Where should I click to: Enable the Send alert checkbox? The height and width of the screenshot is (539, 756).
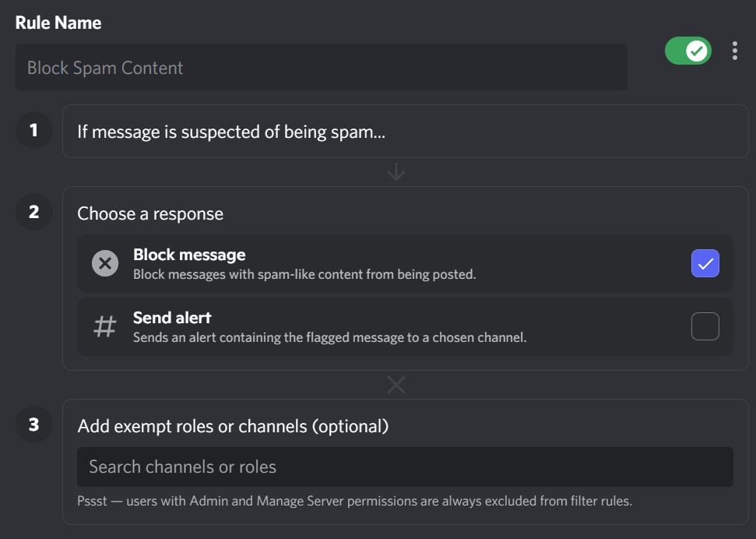pos(705,327)
